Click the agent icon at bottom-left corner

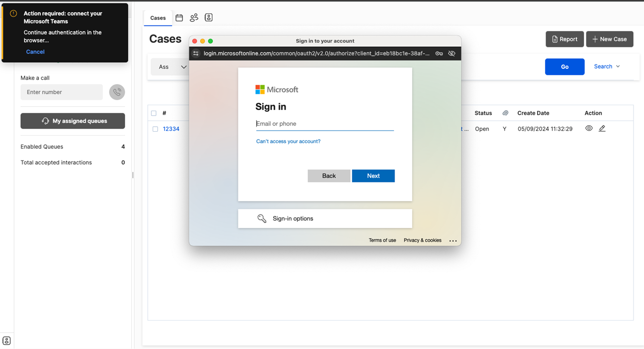(6, 341)
